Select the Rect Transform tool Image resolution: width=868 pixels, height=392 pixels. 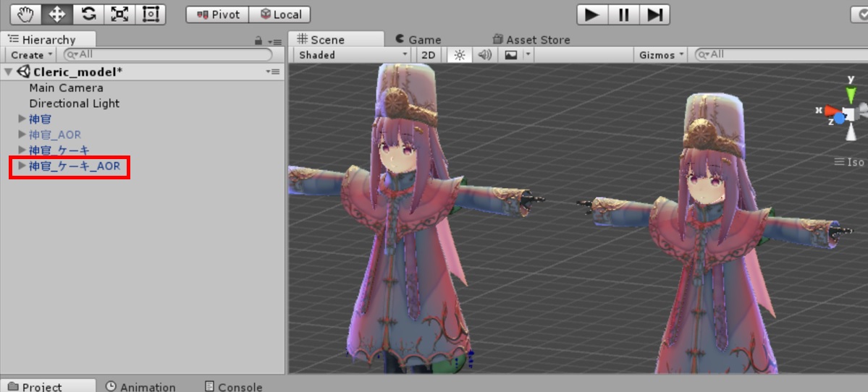[x=151, y=14]
